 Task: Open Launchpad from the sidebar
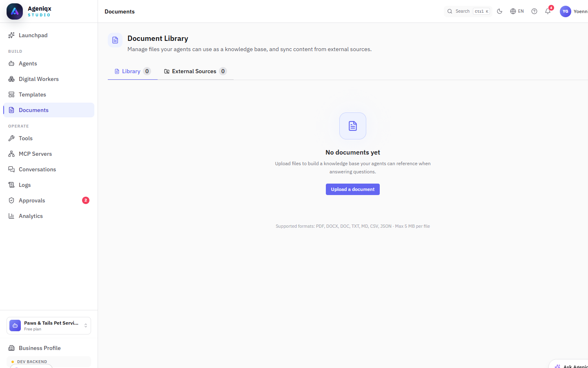coord(49,35)
